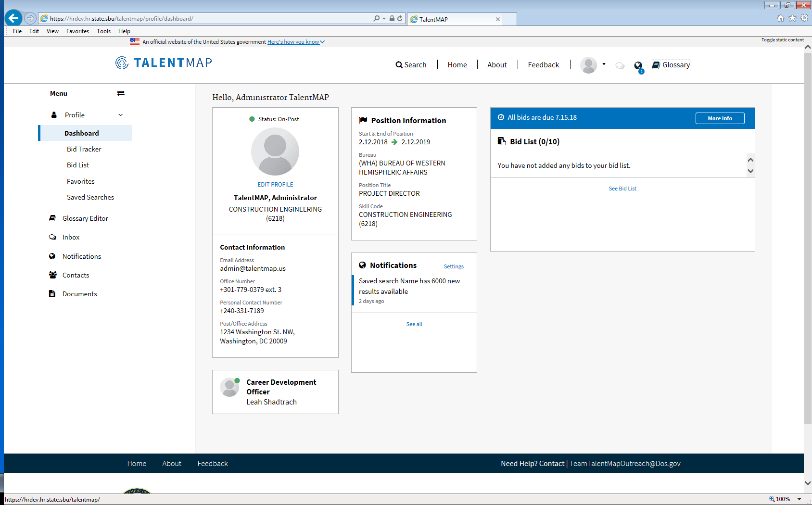Click the address bar search magnifier icon

coord(376,18)
